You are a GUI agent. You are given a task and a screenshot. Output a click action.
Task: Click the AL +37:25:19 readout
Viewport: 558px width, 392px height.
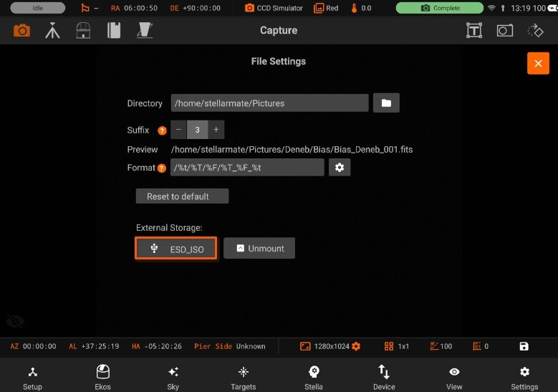(94, 346)
